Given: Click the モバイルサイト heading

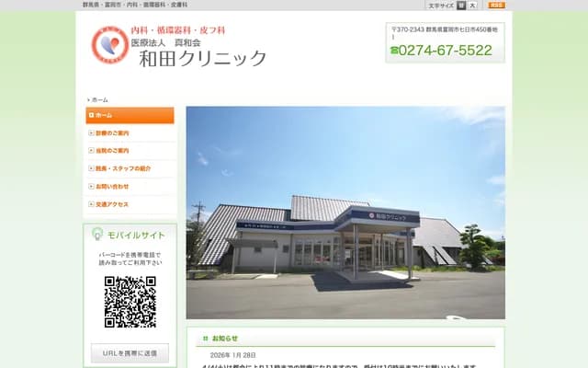Looking at the screenshot, I should point(136,236).
